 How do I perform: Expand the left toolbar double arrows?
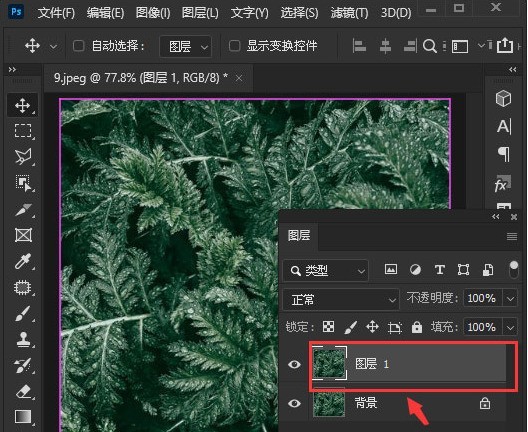click(x=12, y=70)
